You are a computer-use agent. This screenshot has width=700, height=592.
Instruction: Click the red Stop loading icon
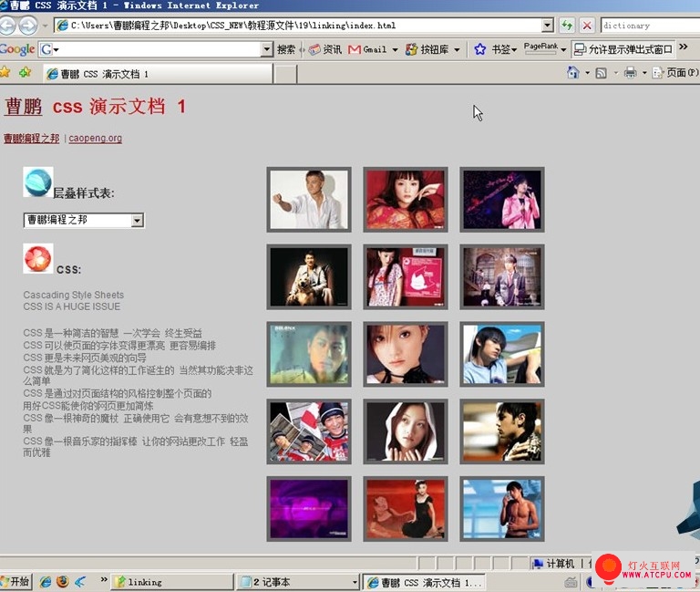pyautogui.click(x=587, y=26)
